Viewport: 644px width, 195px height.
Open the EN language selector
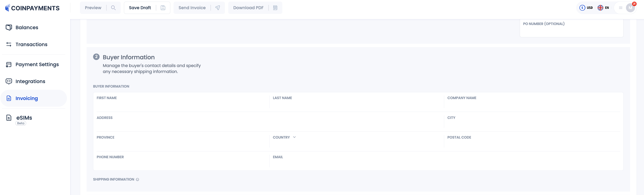pyautogui.click(x=603, y=8)
